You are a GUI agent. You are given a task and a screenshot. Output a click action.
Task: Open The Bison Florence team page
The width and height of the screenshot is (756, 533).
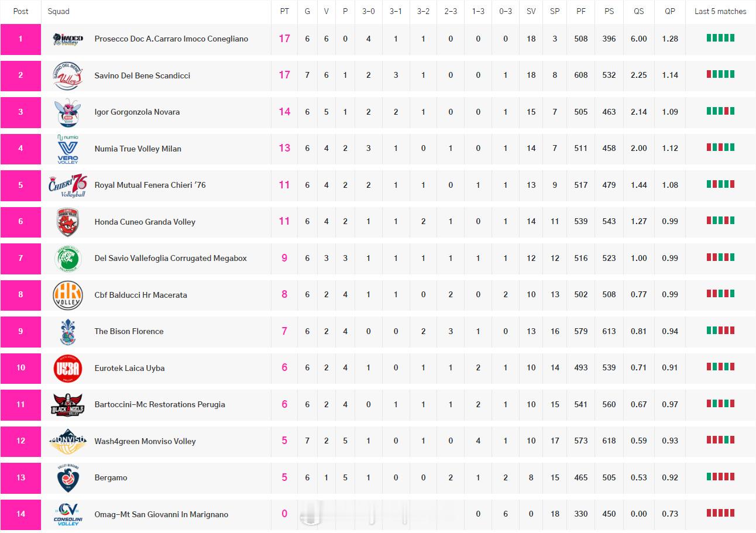[129, 331]
